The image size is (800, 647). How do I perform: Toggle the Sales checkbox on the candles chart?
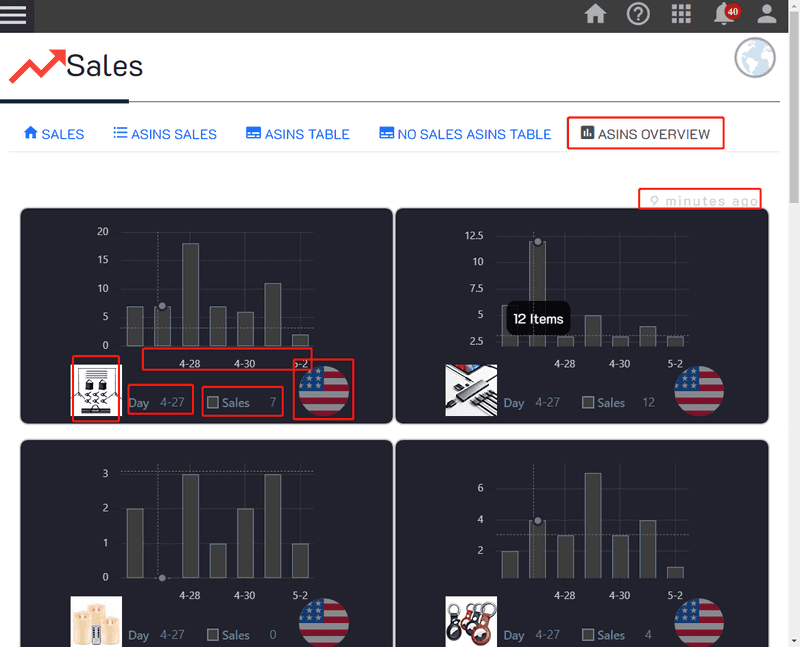(x=213, y=634)
